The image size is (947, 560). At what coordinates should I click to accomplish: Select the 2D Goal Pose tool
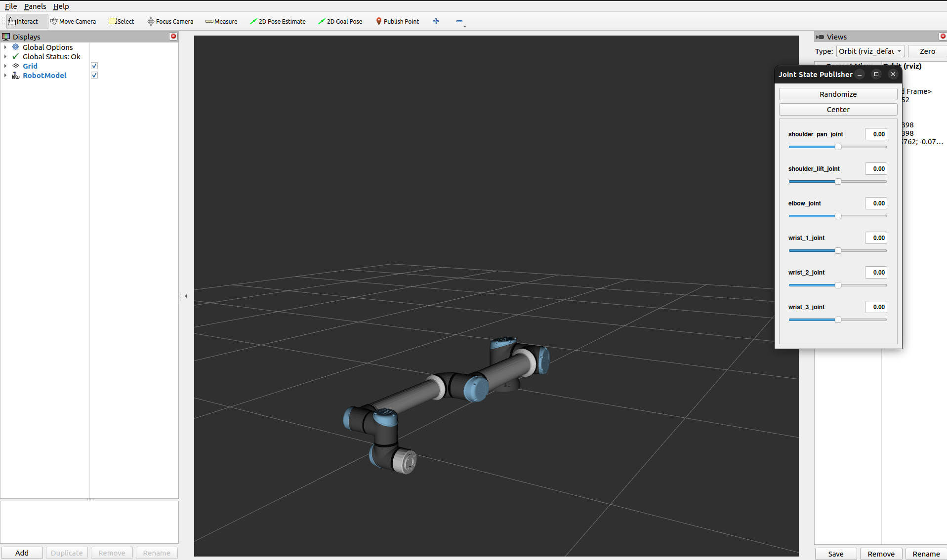340,21
